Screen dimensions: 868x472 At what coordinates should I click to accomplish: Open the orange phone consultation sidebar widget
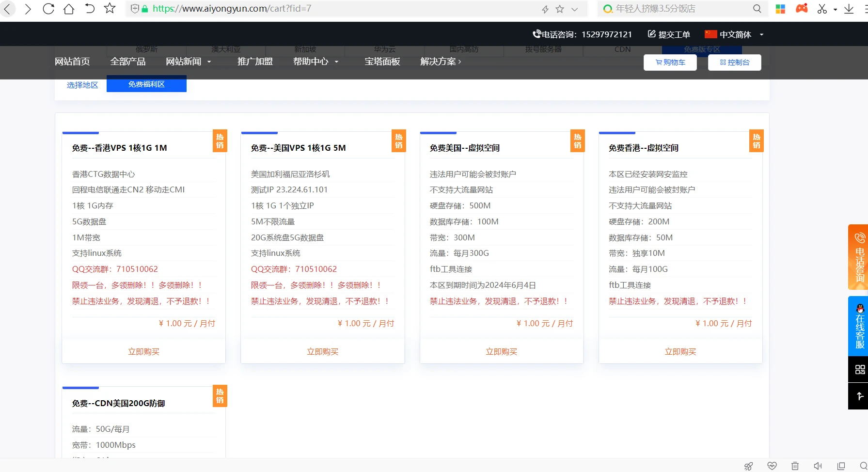859,257
